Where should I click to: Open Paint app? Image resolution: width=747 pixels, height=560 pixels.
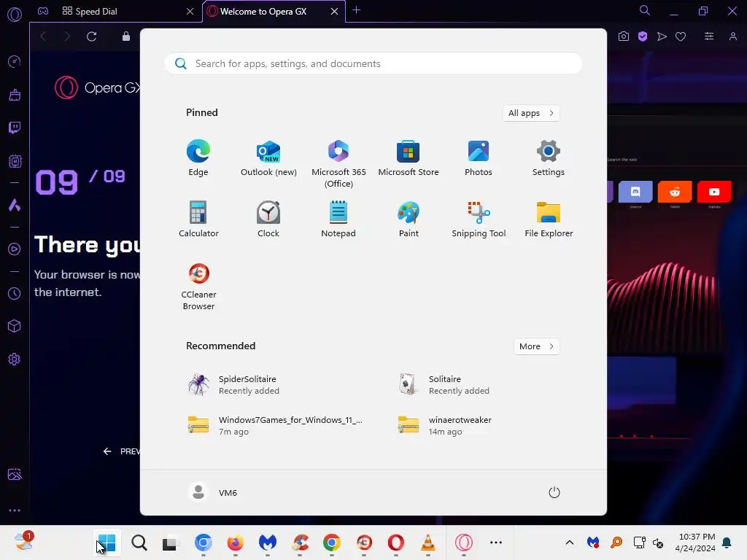coord(409,219)
